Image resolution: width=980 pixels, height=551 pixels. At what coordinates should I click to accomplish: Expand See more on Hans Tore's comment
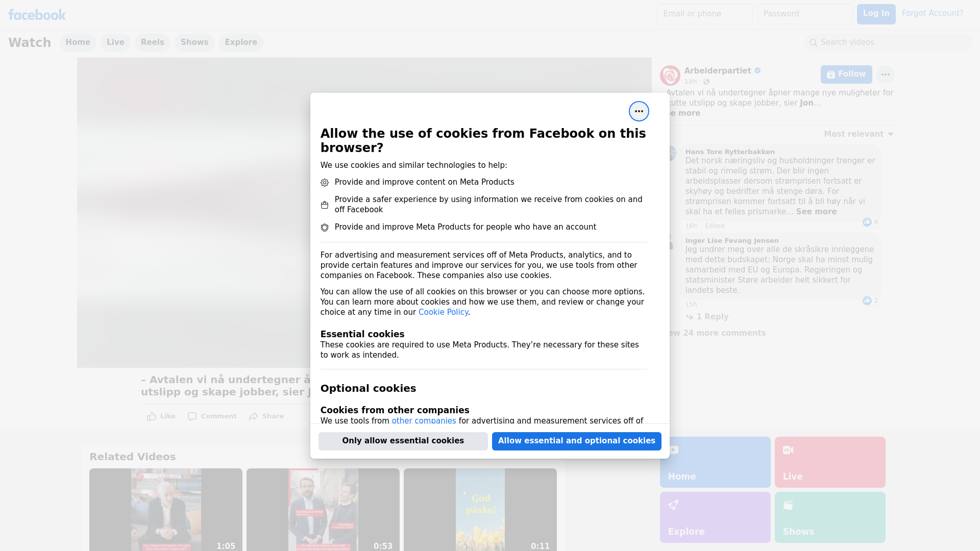816,212
